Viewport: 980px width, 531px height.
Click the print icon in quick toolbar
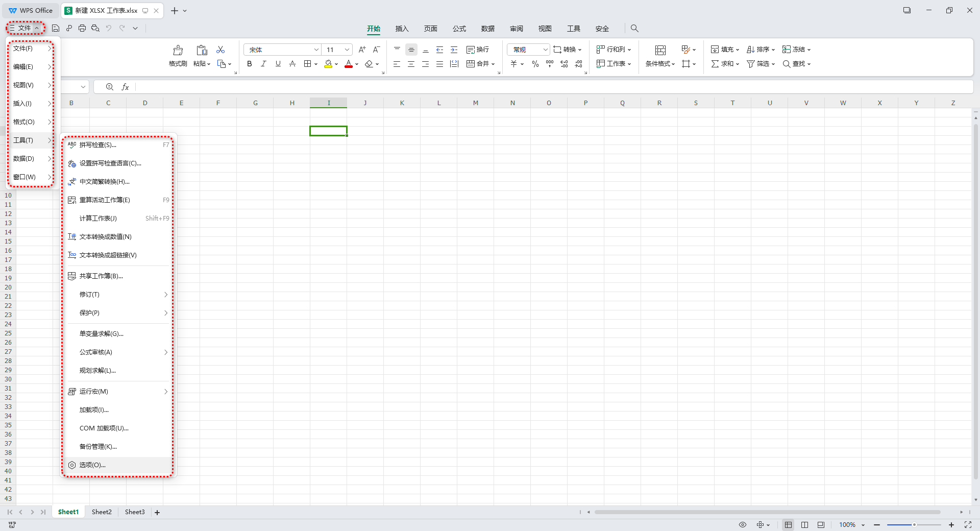82,28
